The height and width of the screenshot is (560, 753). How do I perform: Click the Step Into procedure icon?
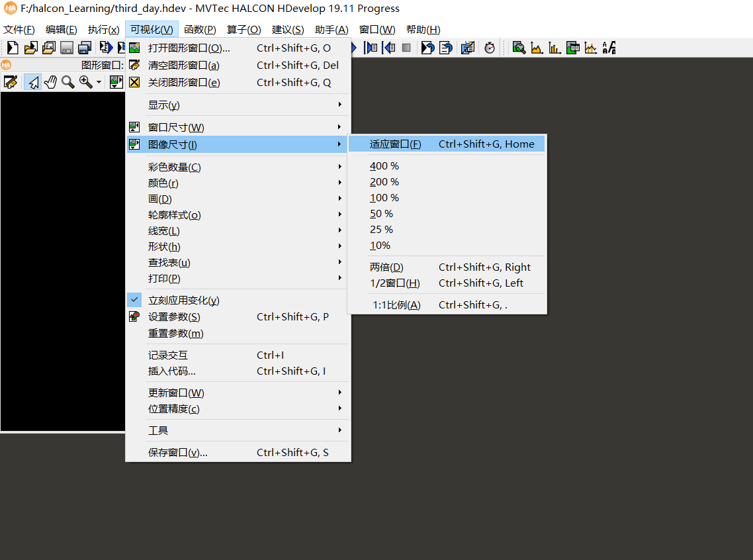click(x=371, y=48)
